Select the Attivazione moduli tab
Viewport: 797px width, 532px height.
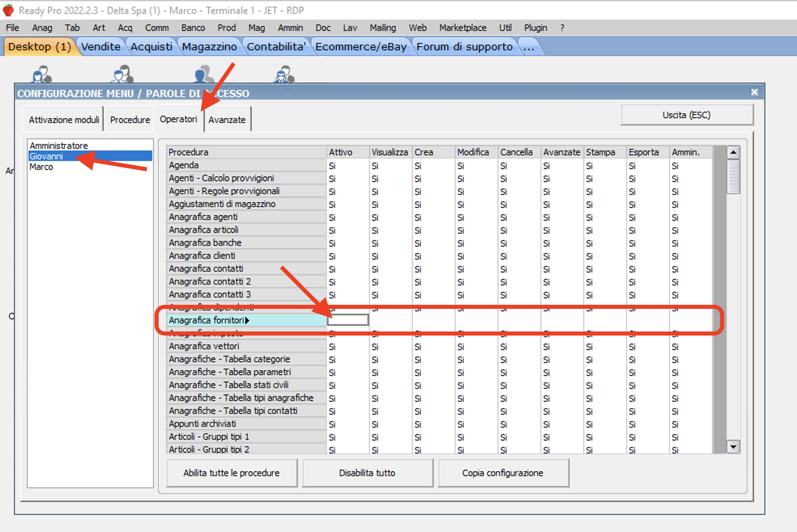click(64, 120)
